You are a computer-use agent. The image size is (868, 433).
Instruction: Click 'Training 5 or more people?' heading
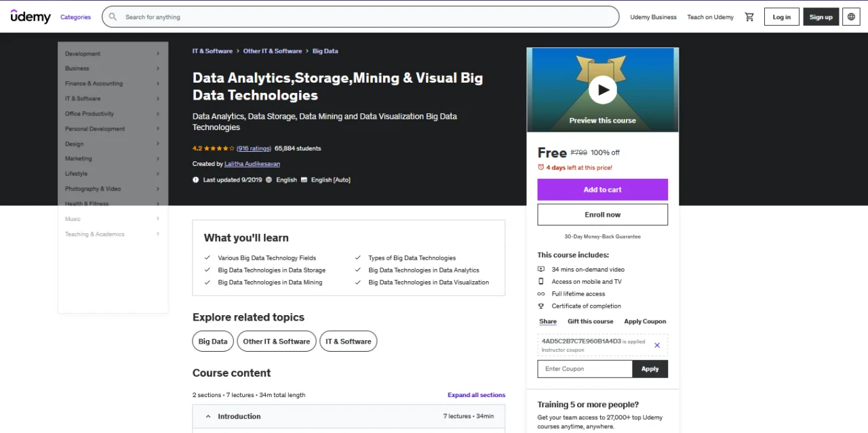pos(588,405)
